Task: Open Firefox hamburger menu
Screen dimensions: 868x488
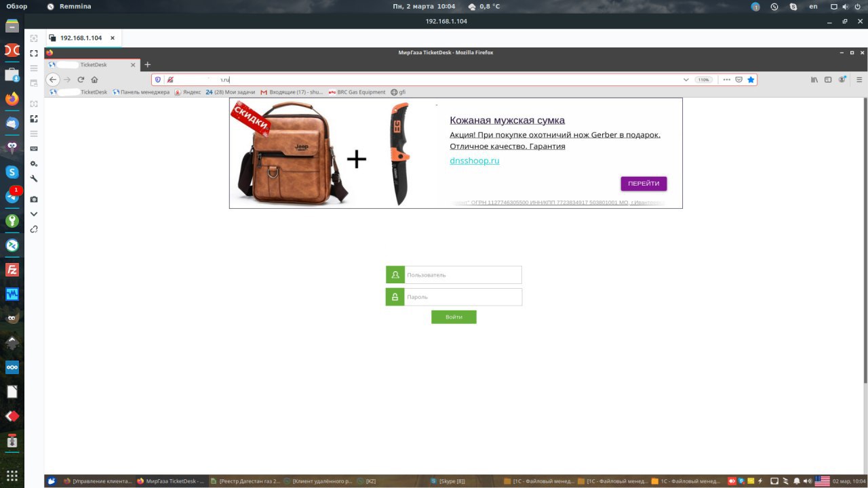Action: (859, 79)
